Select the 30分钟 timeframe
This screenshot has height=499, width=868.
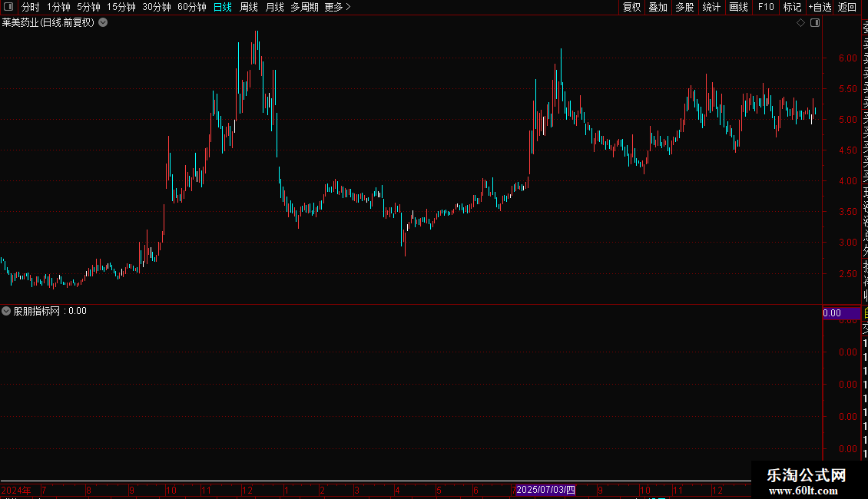pyautogui.click(x=157, y=7)
